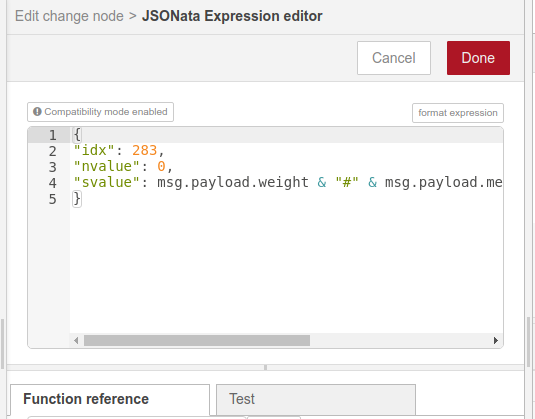Click line number 5 in the gutter

53,199
